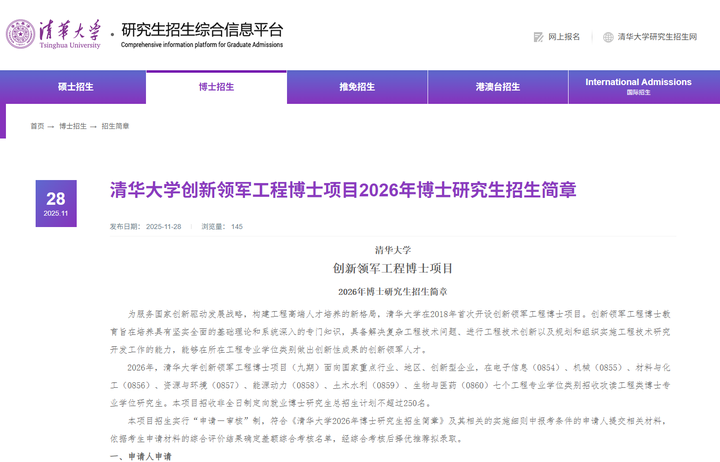Click 招生简章 in the breadcrumb trail
Image resolution: width=720 pixels, height=462 pixels.
click(x=115, y=126)
